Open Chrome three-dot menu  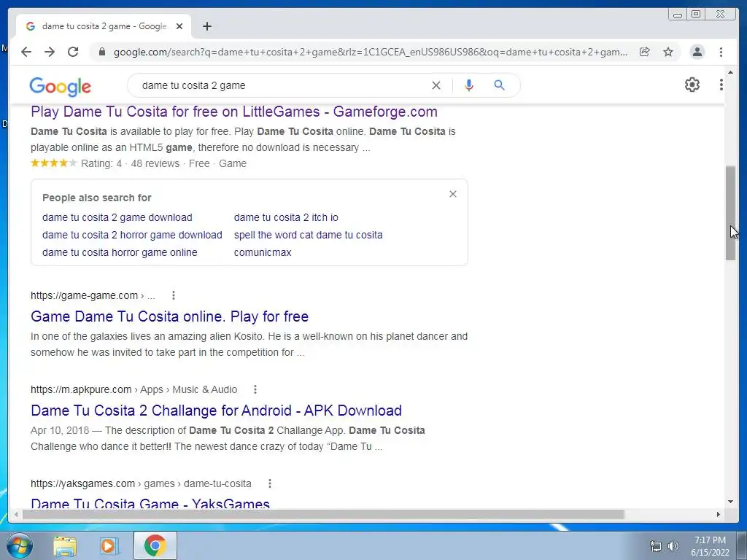tap(721, 52)
